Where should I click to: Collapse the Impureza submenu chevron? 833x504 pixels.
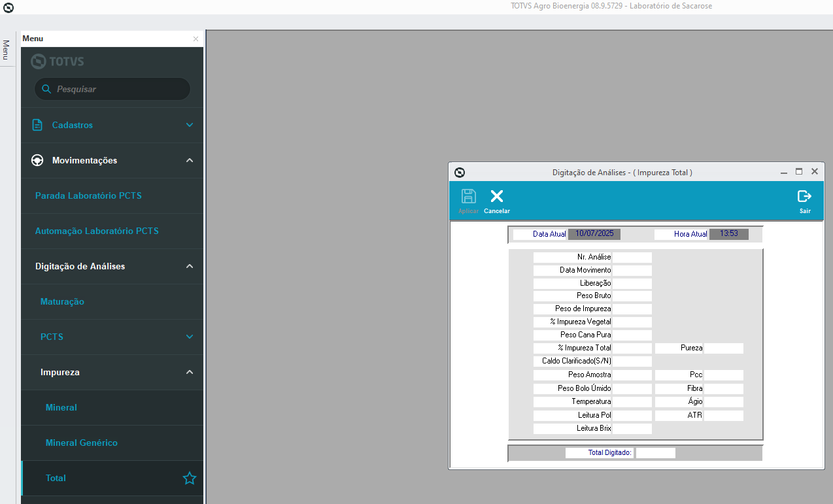click(x=190, y=372)
